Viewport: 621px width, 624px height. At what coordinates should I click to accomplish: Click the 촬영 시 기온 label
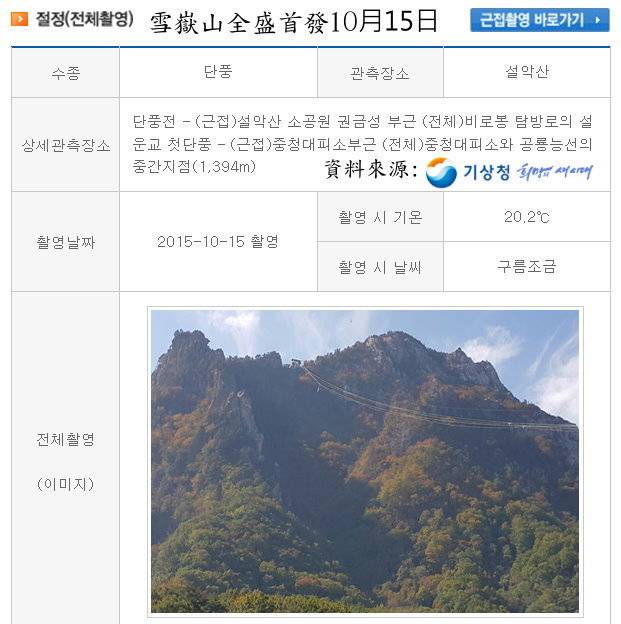[380, 217]
